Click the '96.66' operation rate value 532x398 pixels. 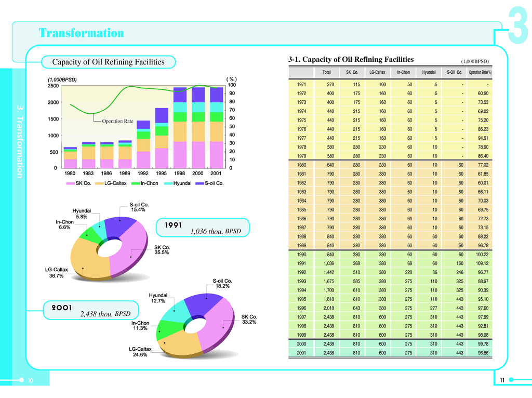click(483, 353)
